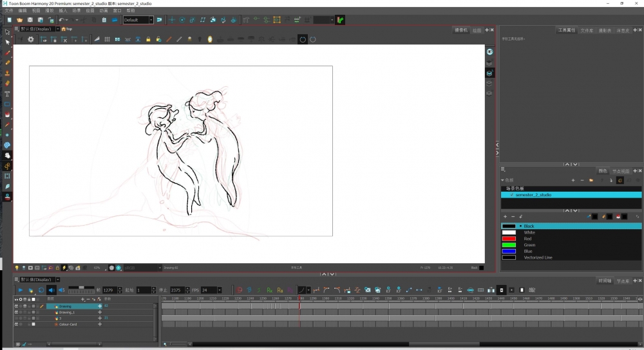Collapse the palette list section triangle
Viewport: 644px width, 350px height.
click(x=502, y=180)
